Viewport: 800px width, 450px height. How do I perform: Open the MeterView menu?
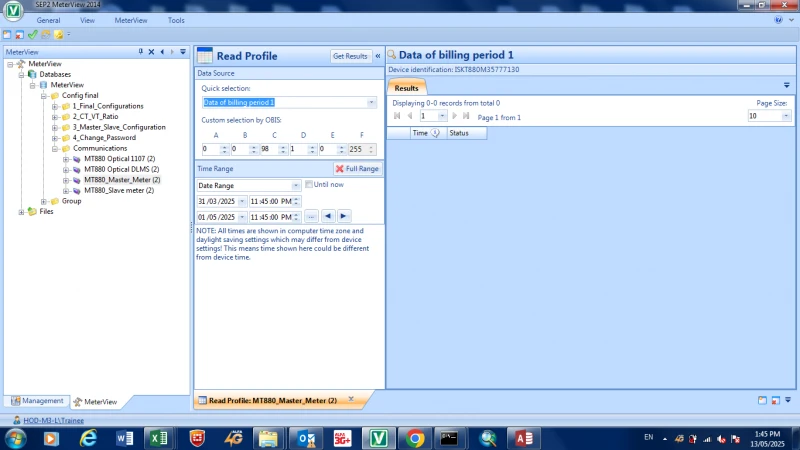131,20
